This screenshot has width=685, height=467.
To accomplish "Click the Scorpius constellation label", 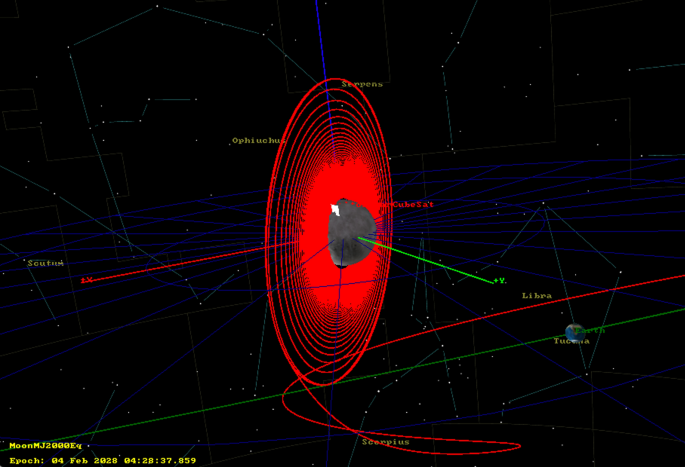I will (x=386, y=442).
